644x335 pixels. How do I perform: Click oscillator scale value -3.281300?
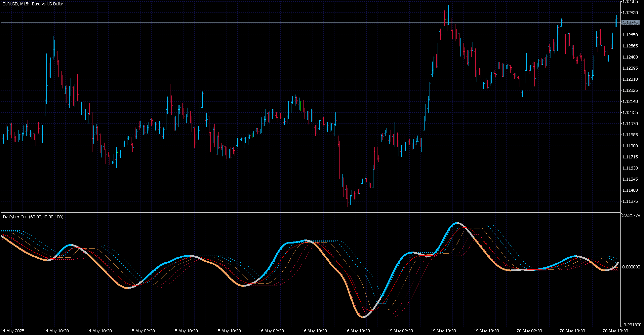pos(631,325)
